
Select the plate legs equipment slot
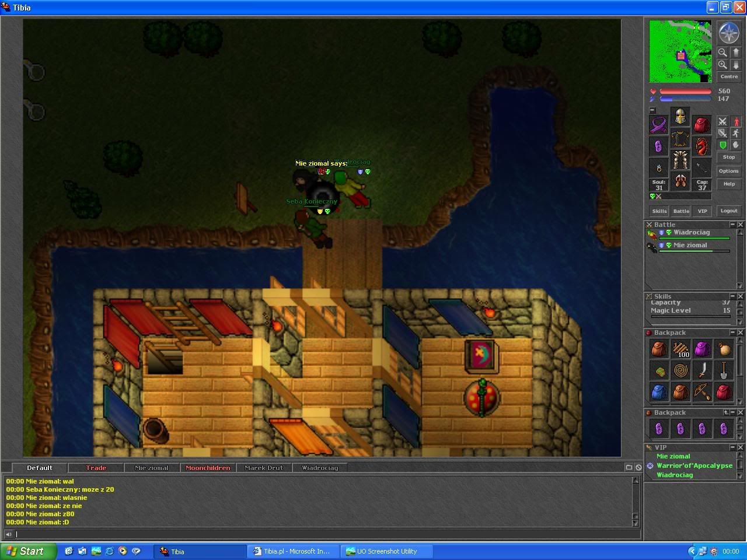click(x=680, y=160)
